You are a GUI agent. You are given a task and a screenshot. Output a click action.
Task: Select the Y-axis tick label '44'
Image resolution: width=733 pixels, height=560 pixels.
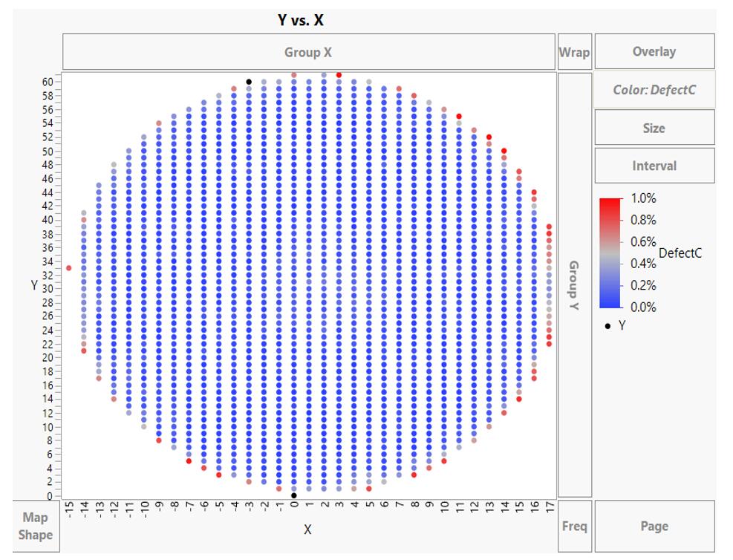pyautogui.click(x=48, y=192)
